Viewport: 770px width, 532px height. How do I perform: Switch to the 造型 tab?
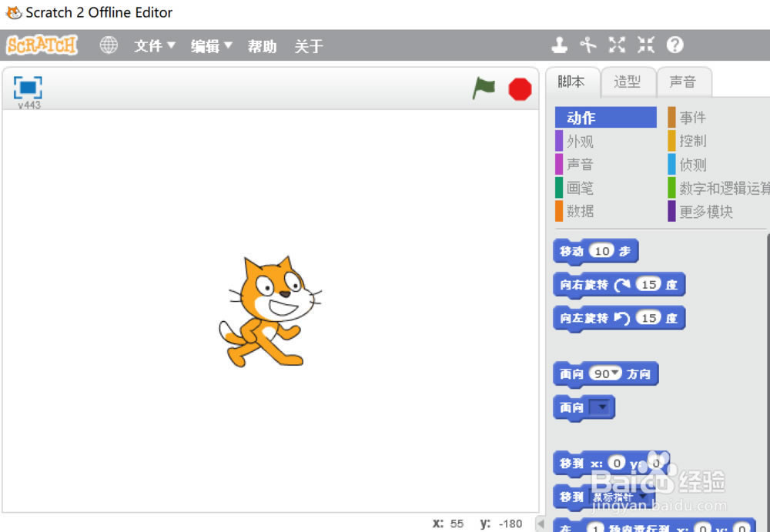(628, 82)
